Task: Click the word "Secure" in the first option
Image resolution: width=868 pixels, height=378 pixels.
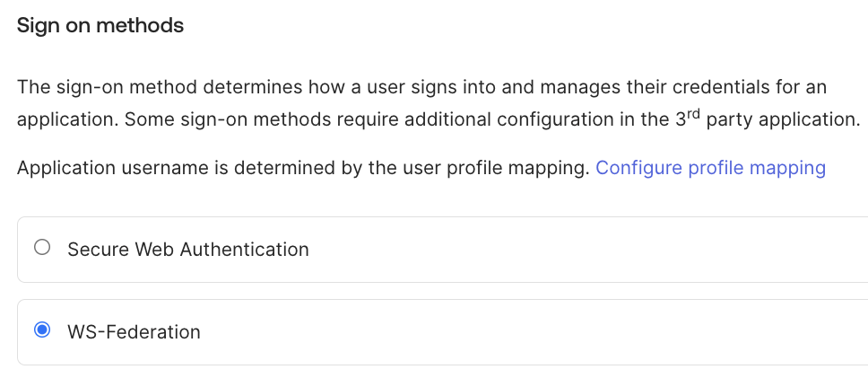Action: (x=97, y=250)
